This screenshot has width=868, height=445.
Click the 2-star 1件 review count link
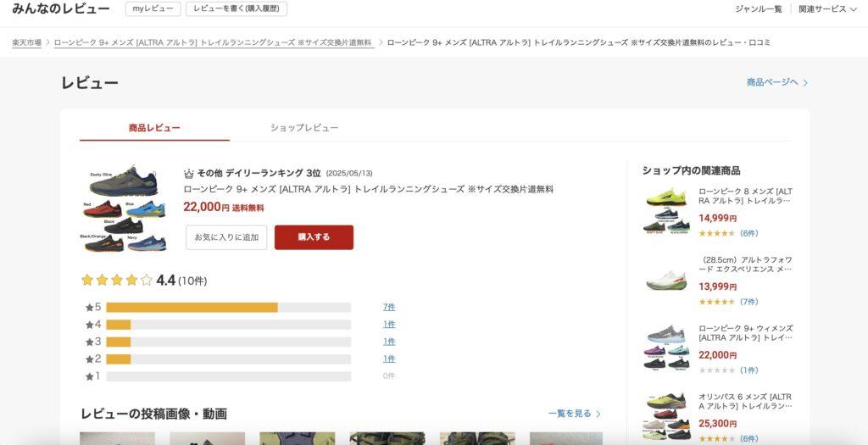click(x=389, y=359)
